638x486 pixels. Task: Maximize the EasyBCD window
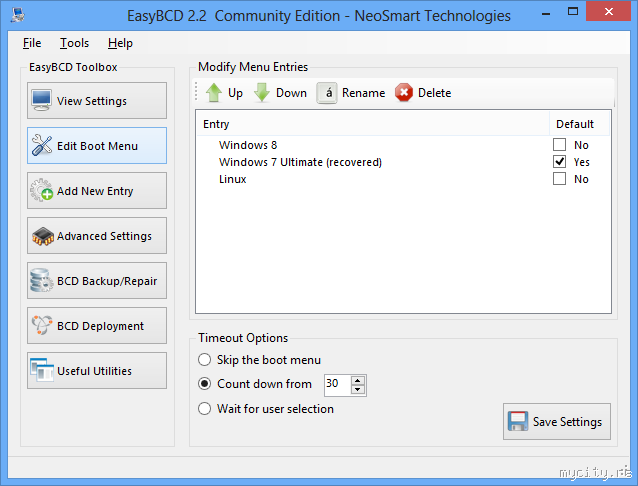coord(573,11)
